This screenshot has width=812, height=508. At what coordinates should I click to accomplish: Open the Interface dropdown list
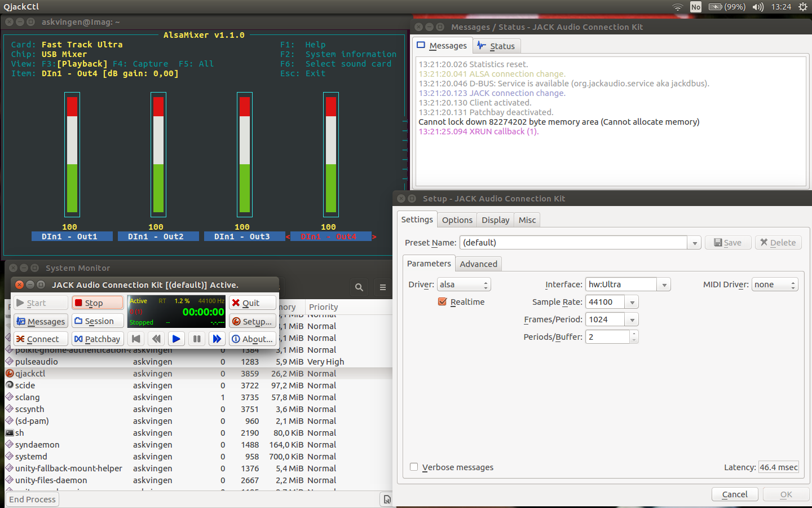pyautogui.click(x=664, y=285)
